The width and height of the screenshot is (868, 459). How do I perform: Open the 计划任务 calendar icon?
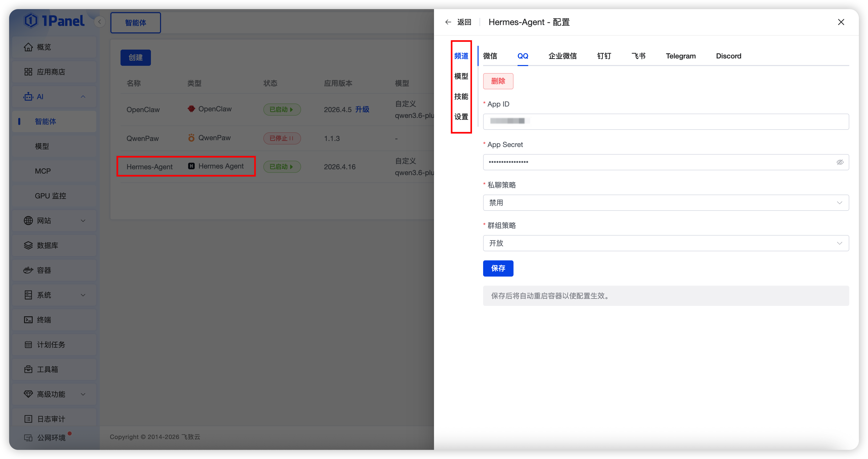[x=28, y=344]
